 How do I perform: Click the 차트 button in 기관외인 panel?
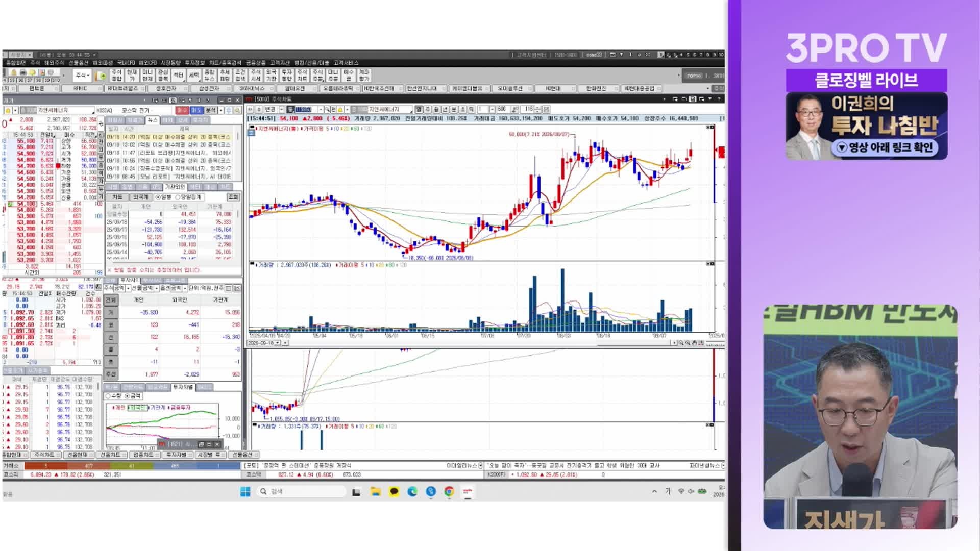point(117,197)
